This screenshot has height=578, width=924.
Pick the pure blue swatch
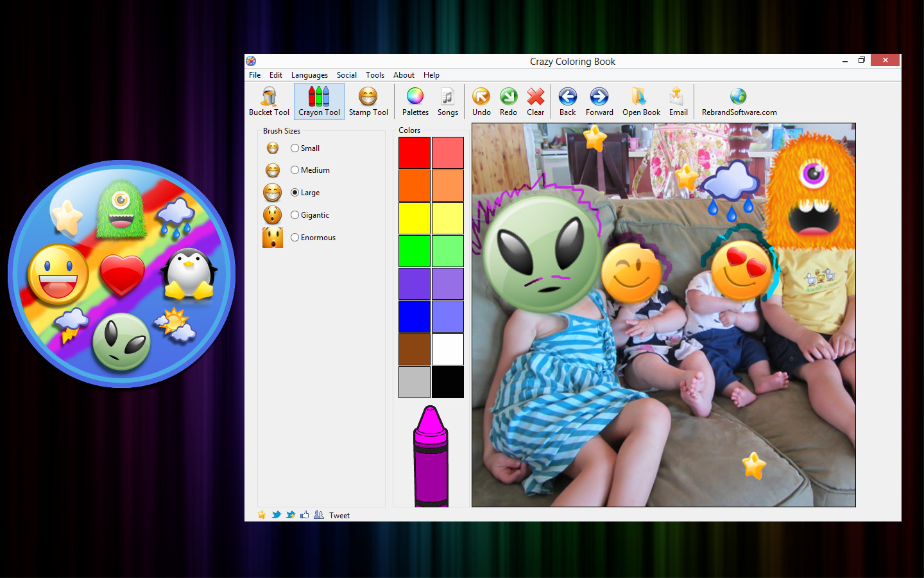pos(415,317)
